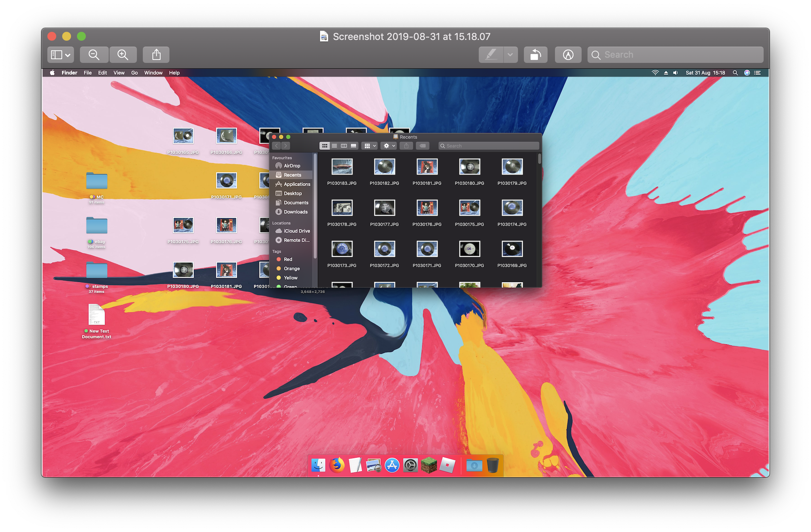
Task: Click the Sat 31 Aug 15:18 clock
Action: [705, 73]
